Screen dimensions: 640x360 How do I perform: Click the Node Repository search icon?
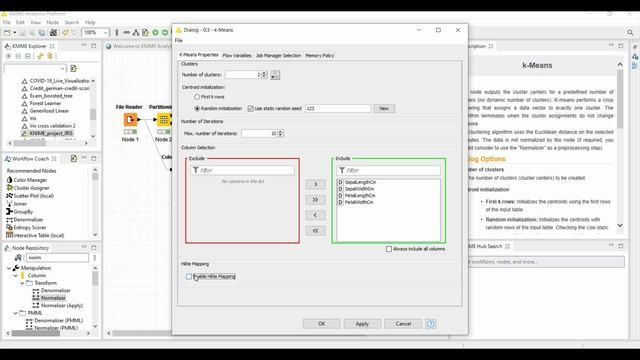tap(18, 258)
